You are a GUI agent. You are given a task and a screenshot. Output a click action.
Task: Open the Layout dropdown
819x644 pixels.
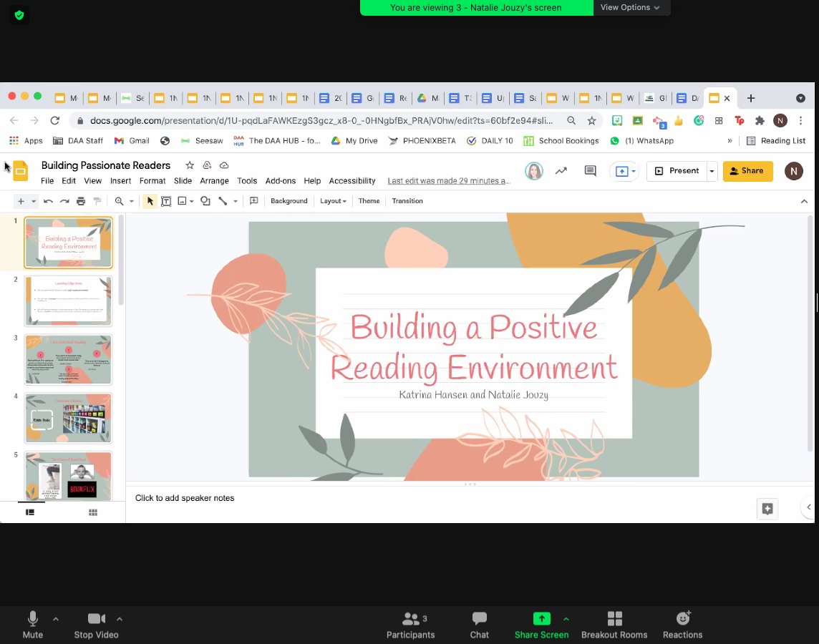click(x=333, y=201)
